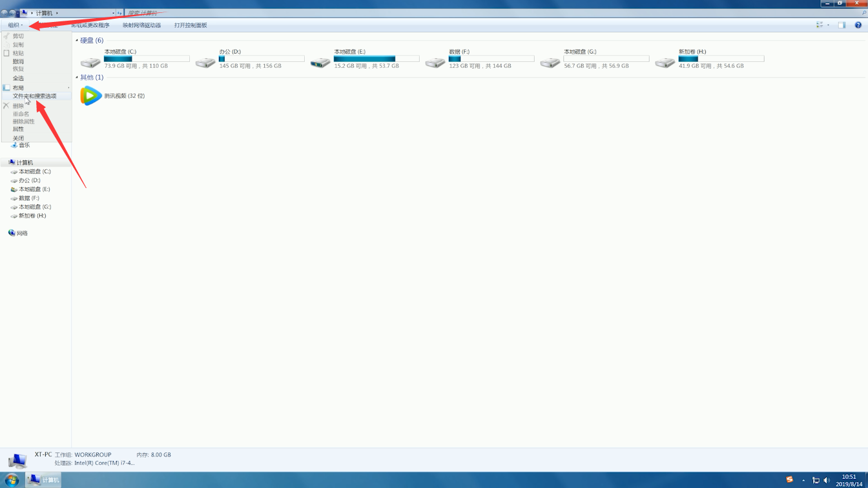This screenshot has width=868, height=488.
Task: Open the 组织 toolbar dropdown
Action: 15,25
